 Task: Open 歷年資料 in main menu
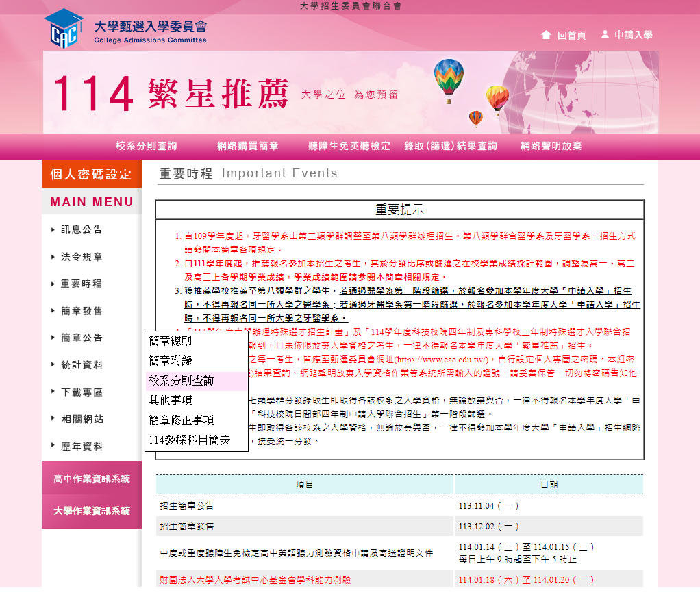pyautogui.click(x=82, y=447)
